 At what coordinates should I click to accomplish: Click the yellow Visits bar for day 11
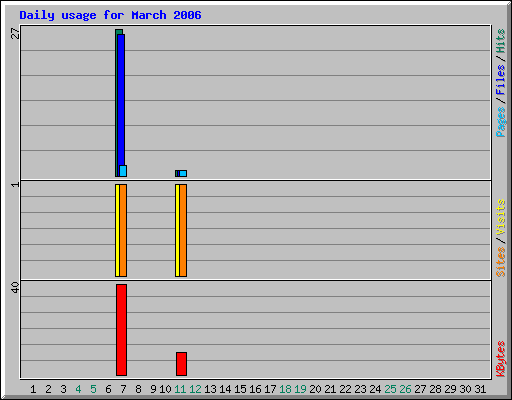177,230
